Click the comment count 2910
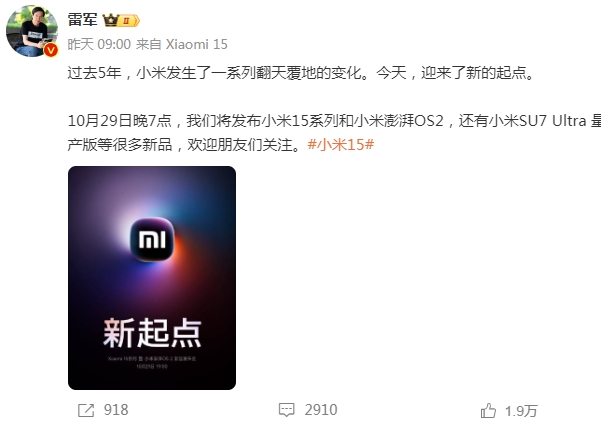This screenshot has height=428, width=601. pyautogui.click(x=321, y=410)
